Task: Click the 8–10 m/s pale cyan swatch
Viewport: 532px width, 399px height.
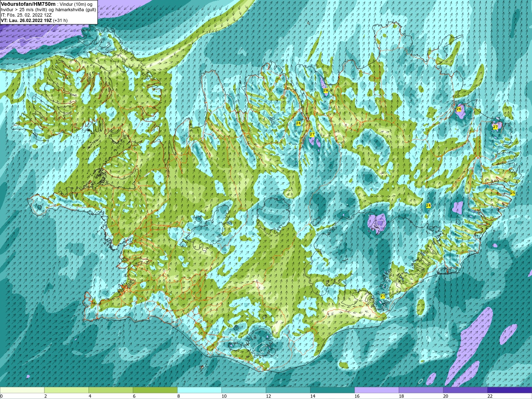Action: 199,390
